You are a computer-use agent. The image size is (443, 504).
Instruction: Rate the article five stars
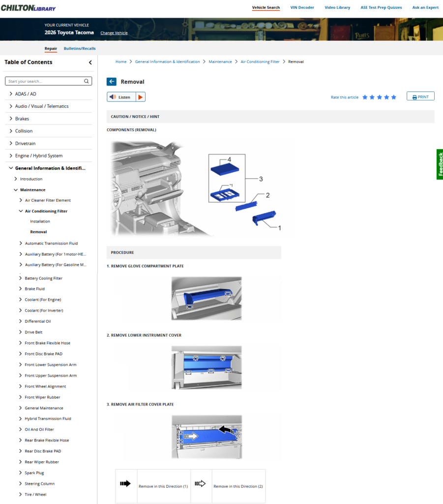[394, 97]
